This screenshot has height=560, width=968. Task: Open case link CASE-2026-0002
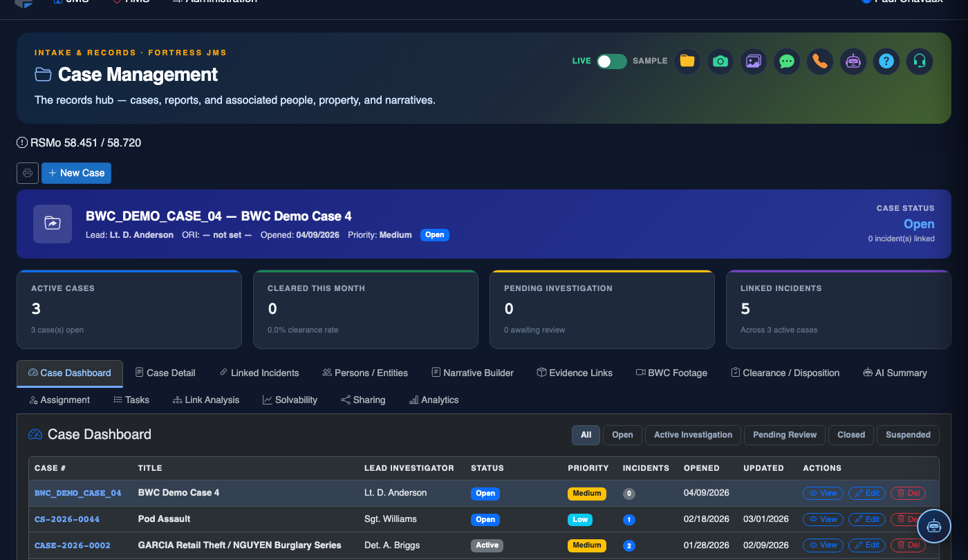73,545
